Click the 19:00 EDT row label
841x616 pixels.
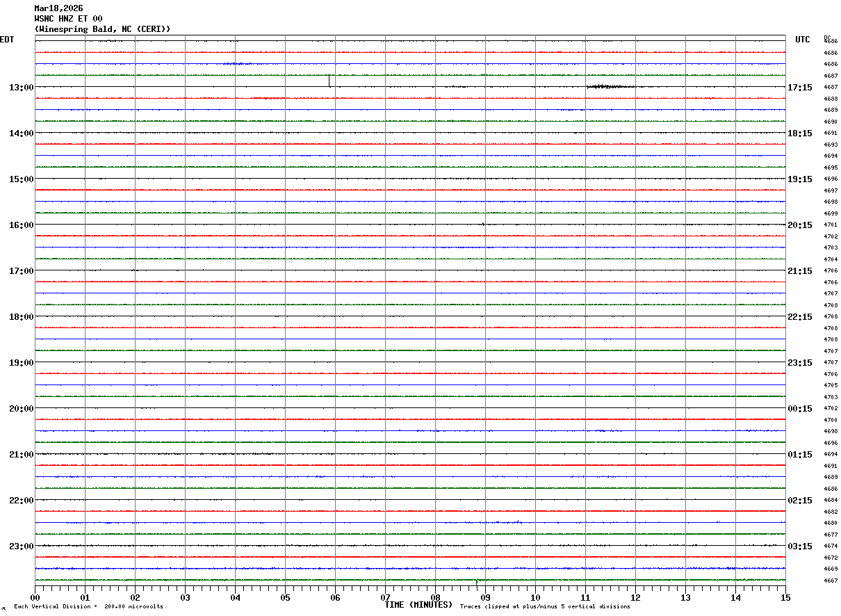pyautogui.click(x=22, y=363)
